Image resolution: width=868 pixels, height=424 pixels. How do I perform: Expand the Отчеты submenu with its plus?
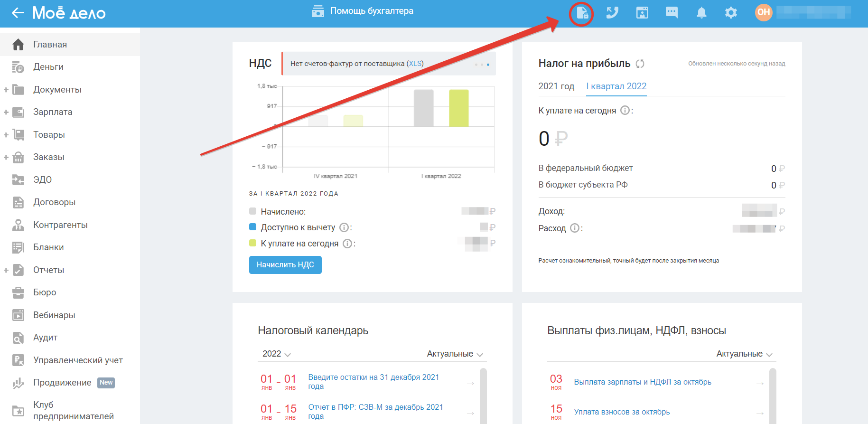coord(6,270)
